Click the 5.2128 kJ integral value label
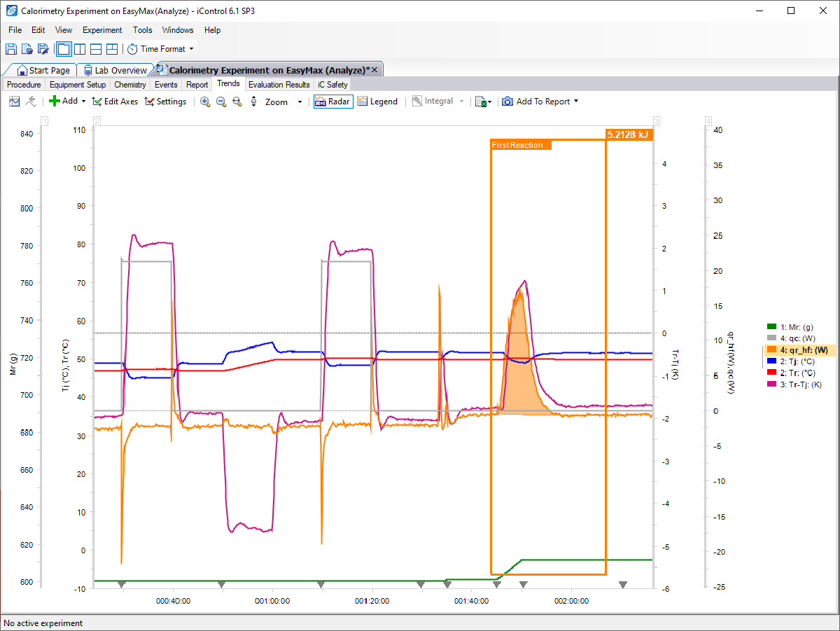This screenshot has width=840, height=631. [x=629, y=135]
